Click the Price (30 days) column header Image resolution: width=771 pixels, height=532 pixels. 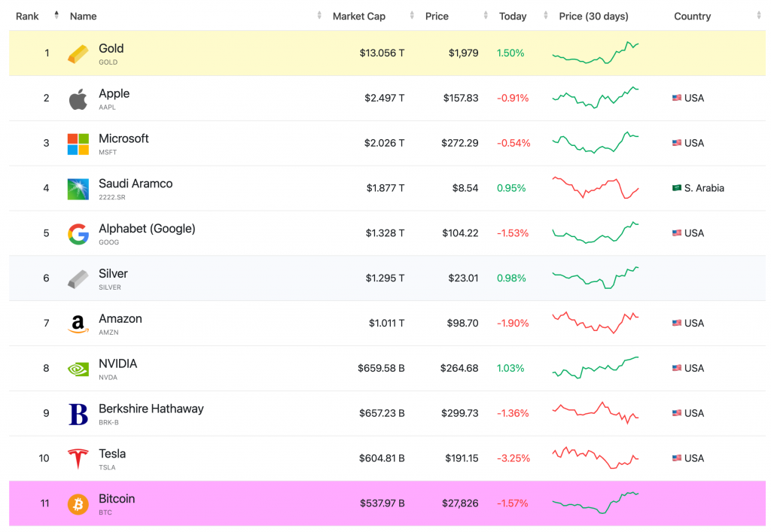(x=593, y=17)
